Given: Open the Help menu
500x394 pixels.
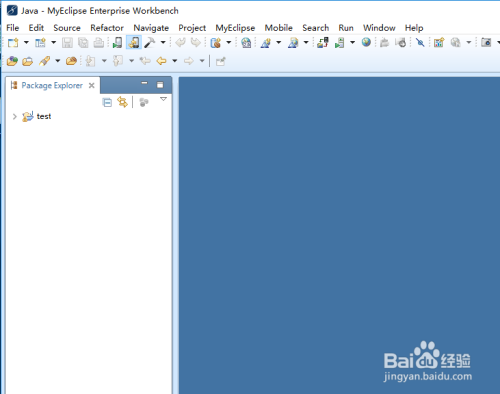Looking at the screenshot, I should (x=414, y=28).
